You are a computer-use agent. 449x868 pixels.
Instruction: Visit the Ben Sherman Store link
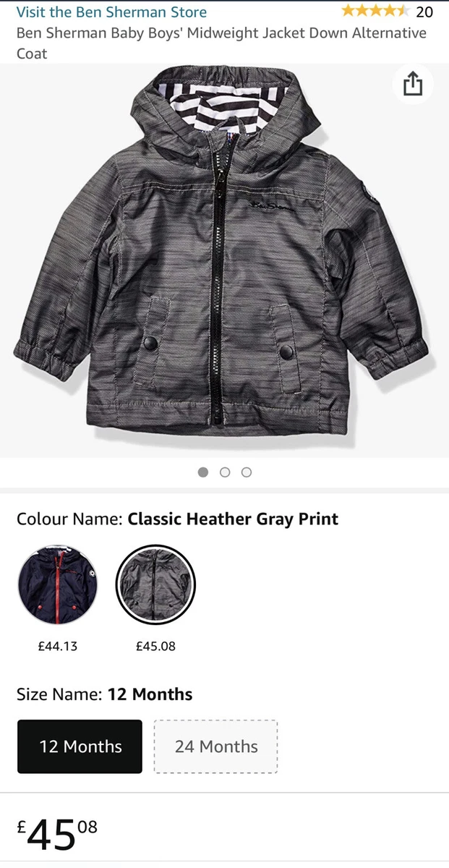[111, 12]
